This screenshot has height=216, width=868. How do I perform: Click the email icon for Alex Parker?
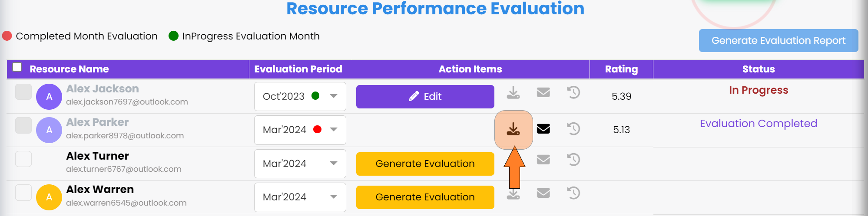(x=543, y=129)
